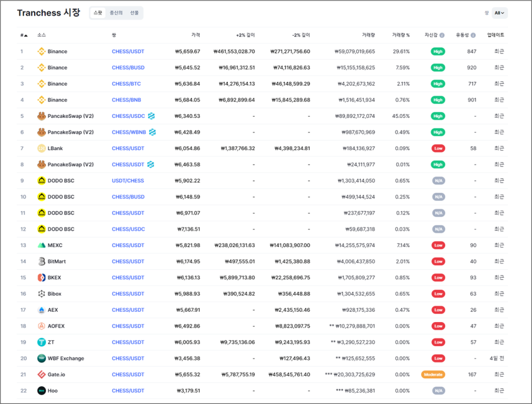Select the volume ₩59,079,019,665

355,51
